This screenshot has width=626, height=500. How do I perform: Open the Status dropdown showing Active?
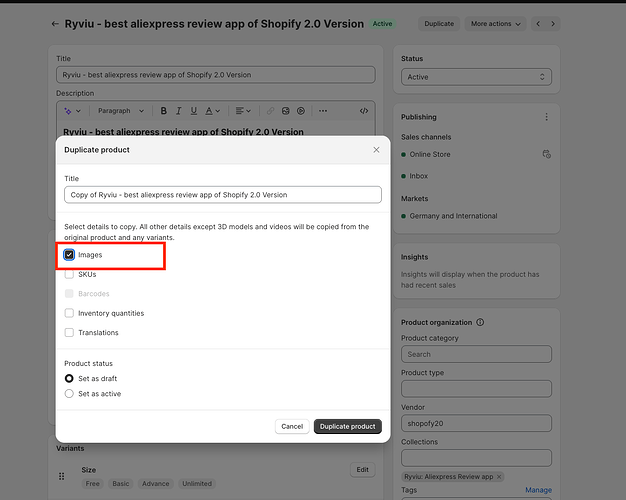(x=476, y=77)
